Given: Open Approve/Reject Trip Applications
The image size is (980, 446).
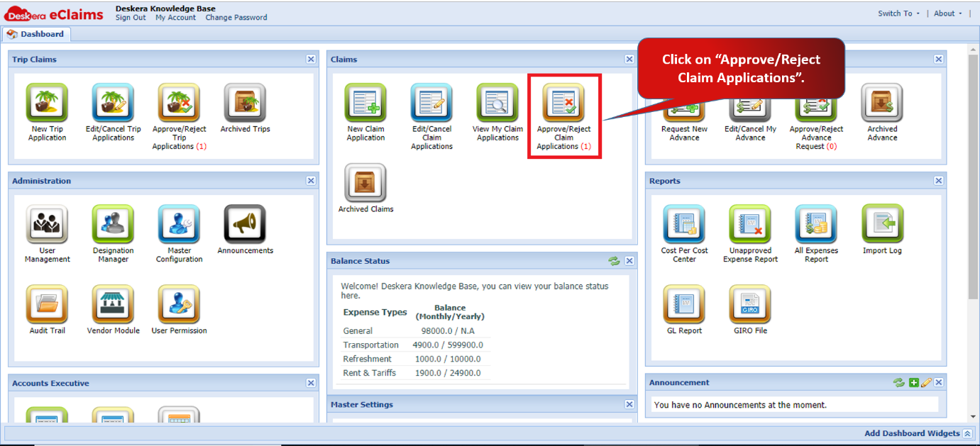Looking at the screenshot, I should (179, 104).
